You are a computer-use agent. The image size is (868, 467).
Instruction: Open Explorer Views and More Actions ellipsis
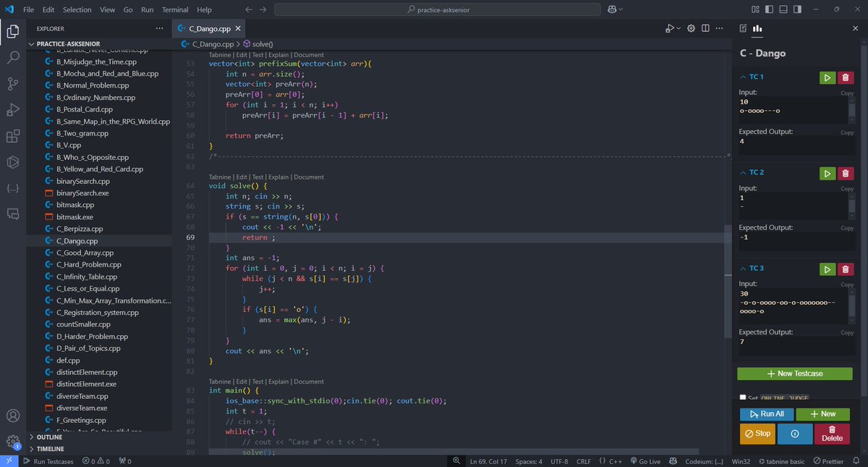(159, 28)
